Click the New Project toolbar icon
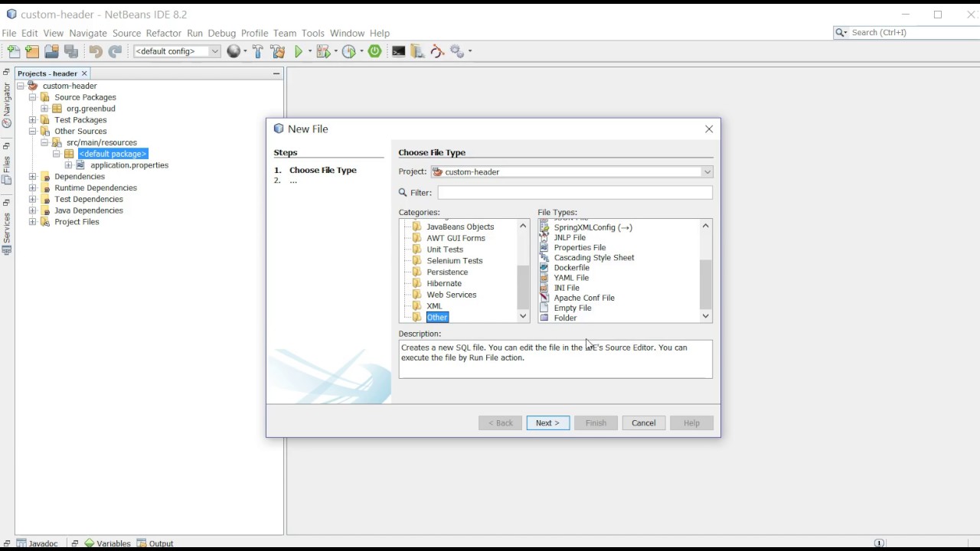The height and width of the screenshot is (551, 980). point(32,51)
